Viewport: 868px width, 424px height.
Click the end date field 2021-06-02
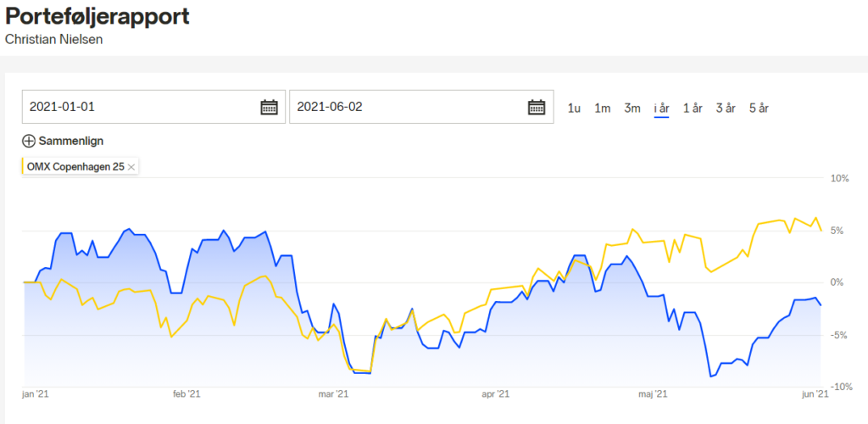click(421, 107)
